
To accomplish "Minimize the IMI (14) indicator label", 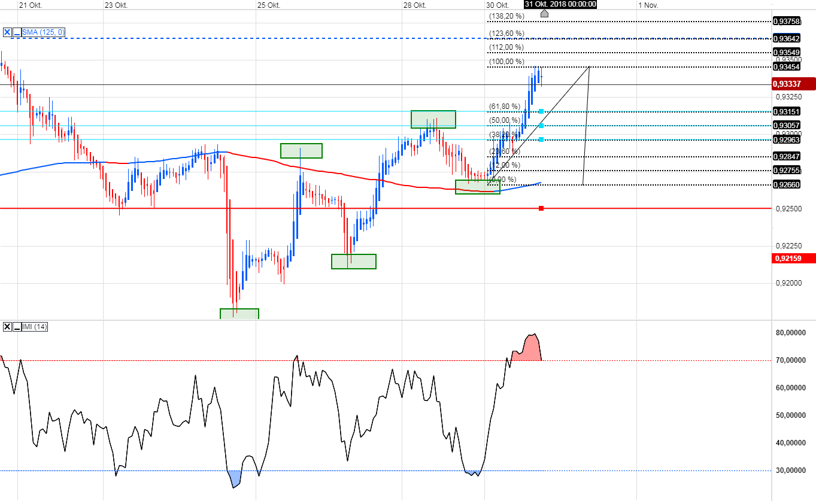I will [16, 327].
